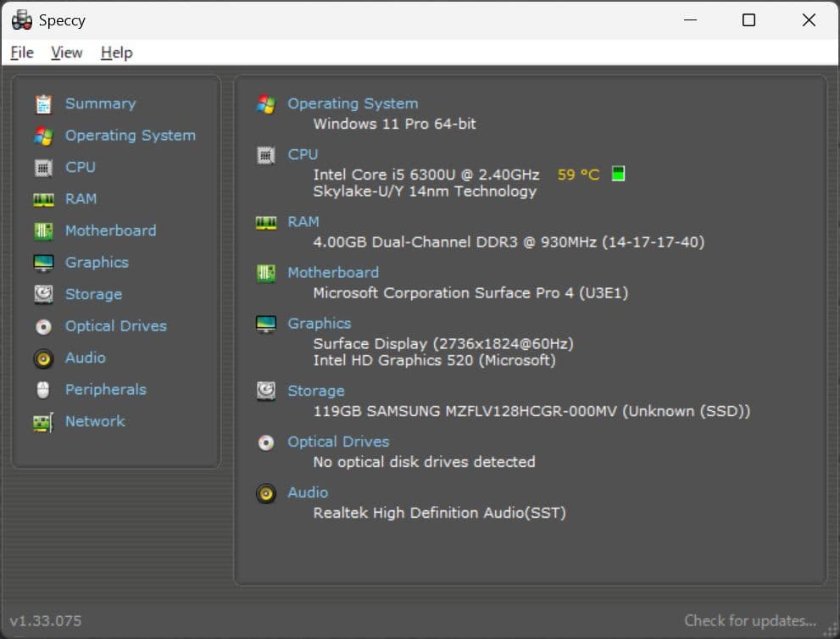Click the RAM stick icon in sidebar

[x=43, y=199]
